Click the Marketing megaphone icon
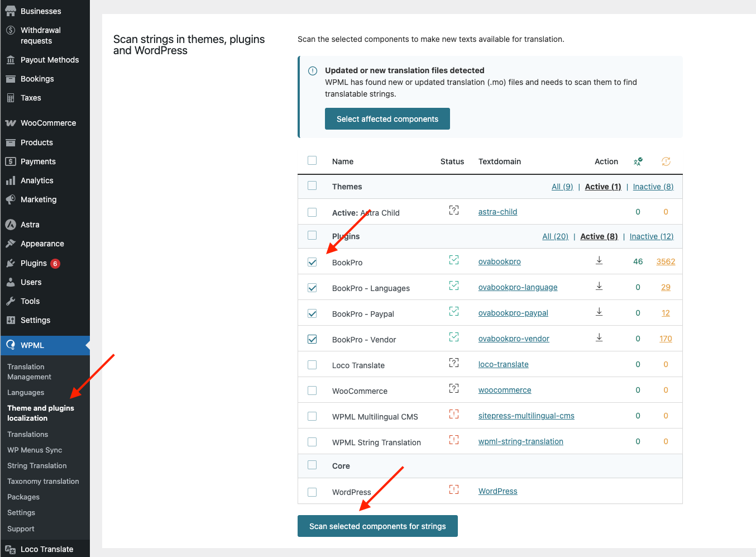 tap(11, 199)
